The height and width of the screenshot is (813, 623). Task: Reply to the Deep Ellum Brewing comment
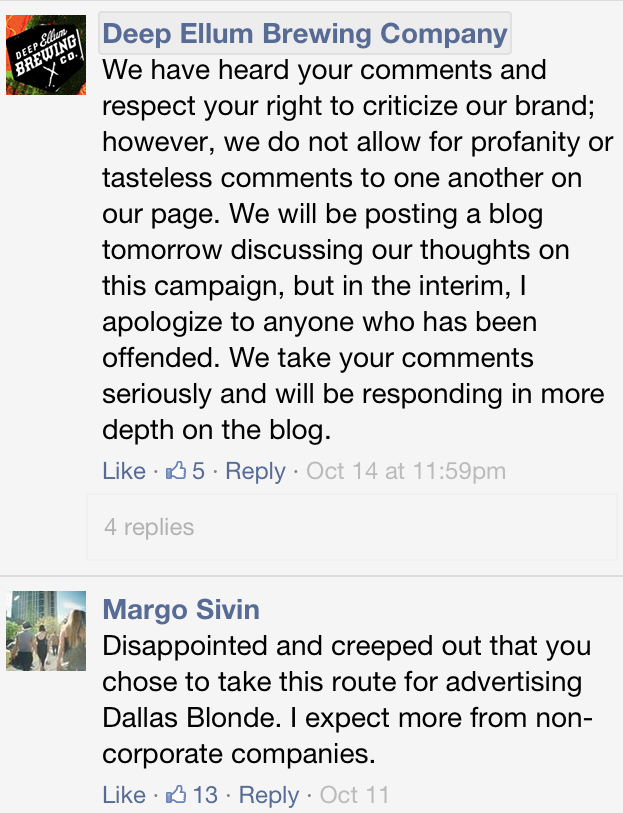[255, 471]
